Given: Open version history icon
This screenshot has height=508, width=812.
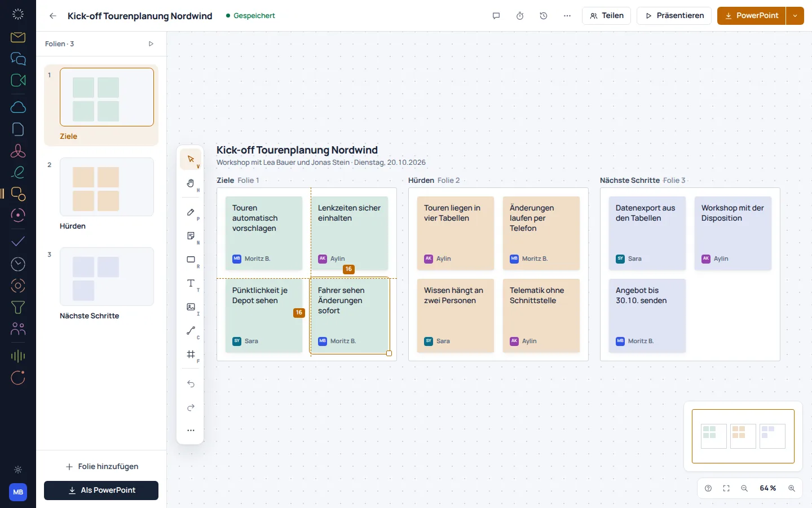Looking at the screenshot, I should [x=544, y=16].
